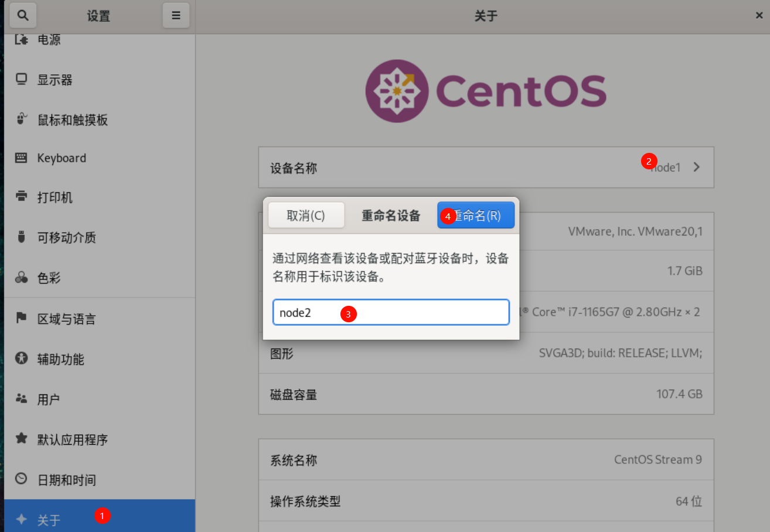This screenshot has height=532, width=770.
Task: Select 可移动介质 in the sidebar
Action: [100, 237]
